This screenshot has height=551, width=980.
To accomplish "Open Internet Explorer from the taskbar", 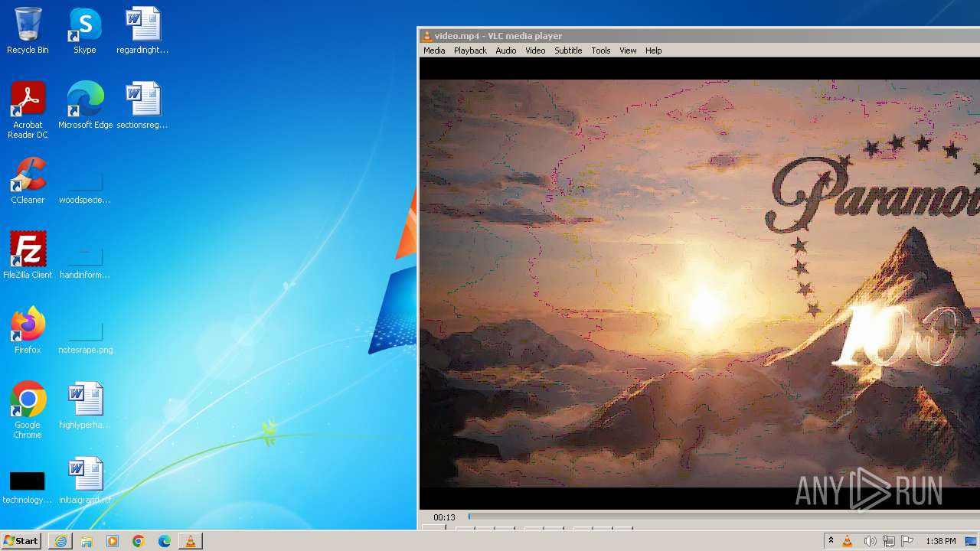I will click(x=60, y=541).
